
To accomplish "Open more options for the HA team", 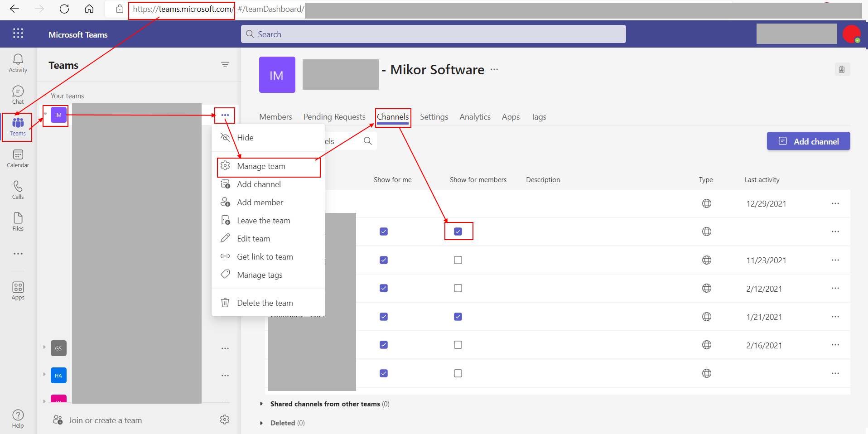I will [x=225, y=376].
